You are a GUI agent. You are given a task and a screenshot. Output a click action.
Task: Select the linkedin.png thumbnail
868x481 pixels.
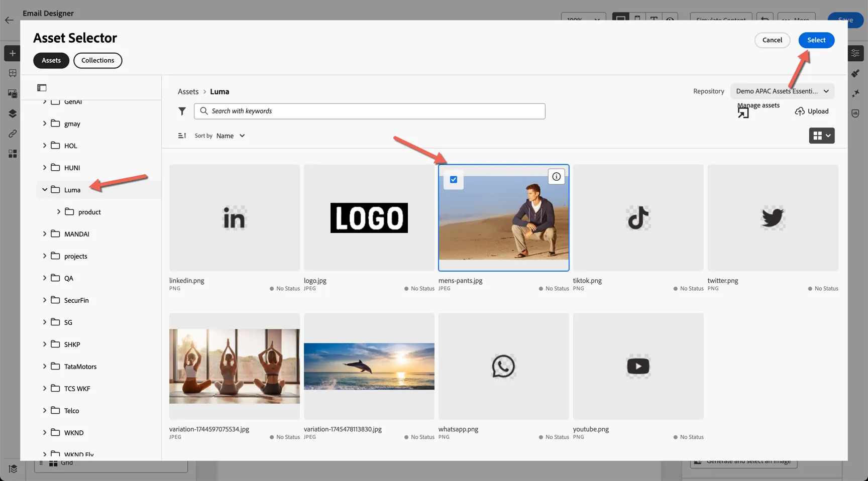235,218
